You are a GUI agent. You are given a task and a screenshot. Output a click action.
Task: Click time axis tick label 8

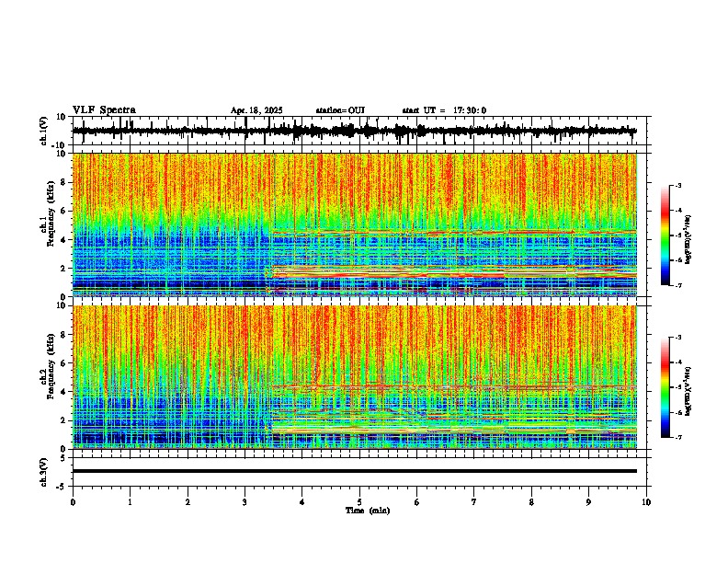pyautogui.click(x=531, y=502)
